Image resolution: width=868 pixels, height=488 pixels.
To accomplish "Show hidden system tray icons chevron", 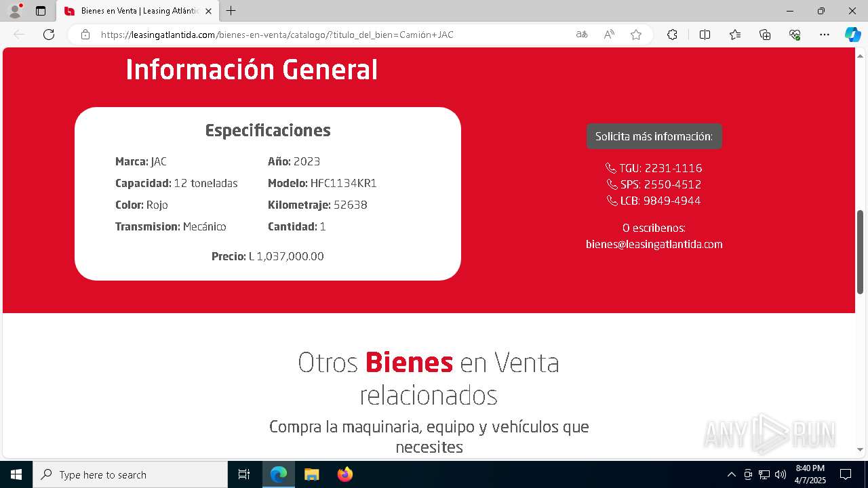I will (x=731, y=474).
